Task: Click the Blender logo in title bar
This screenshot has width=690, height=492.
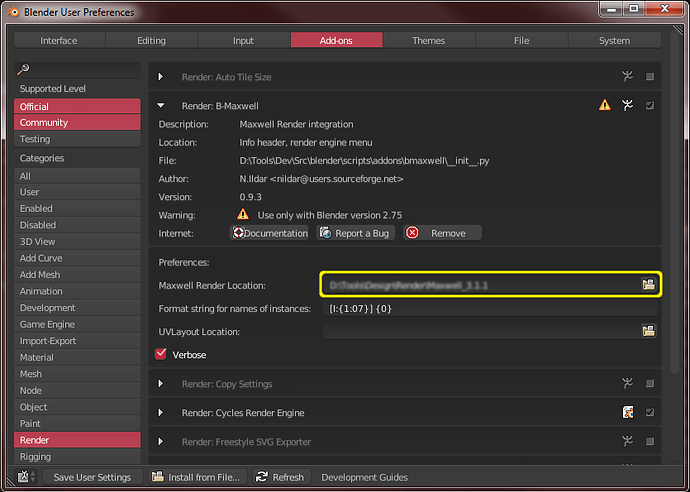Action: click(x=13, y=12)
